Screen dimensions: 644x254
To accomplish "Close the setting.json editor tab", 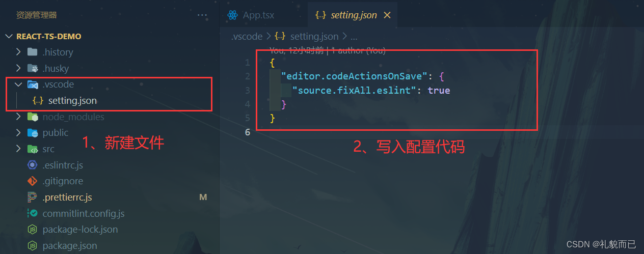I will click(387, 15).
